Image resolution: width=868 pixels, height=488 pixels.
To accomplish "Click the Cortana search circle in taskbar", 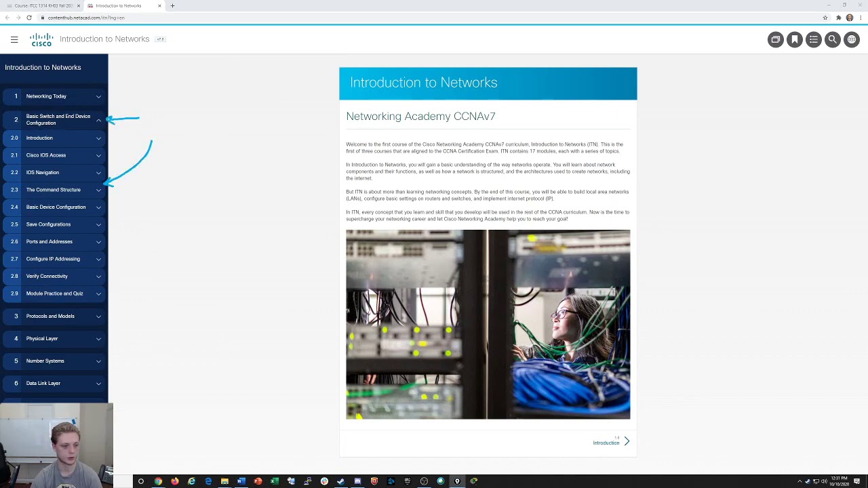I will point(140,481).
